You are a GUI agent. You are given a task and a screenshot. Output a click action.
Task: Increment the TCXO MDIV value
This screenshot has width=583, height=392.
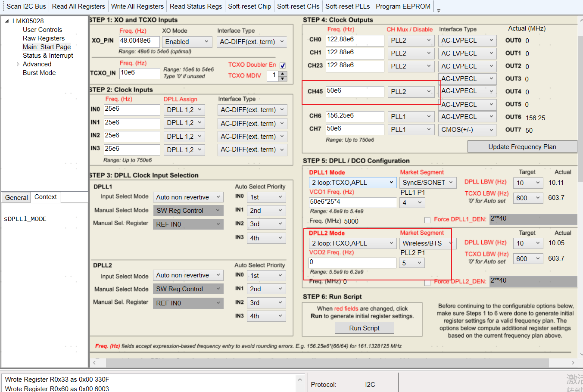click(283, 73)
